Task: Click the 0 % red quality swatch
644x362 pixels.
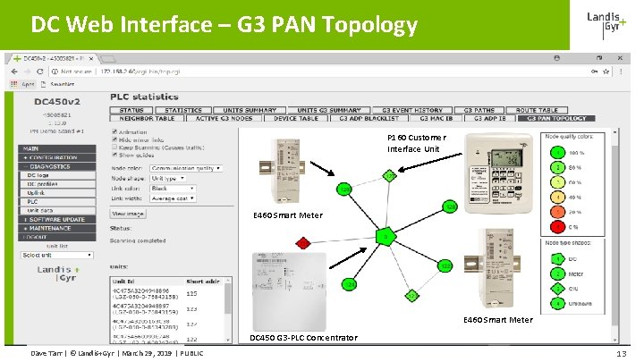Action: (558, 226)
